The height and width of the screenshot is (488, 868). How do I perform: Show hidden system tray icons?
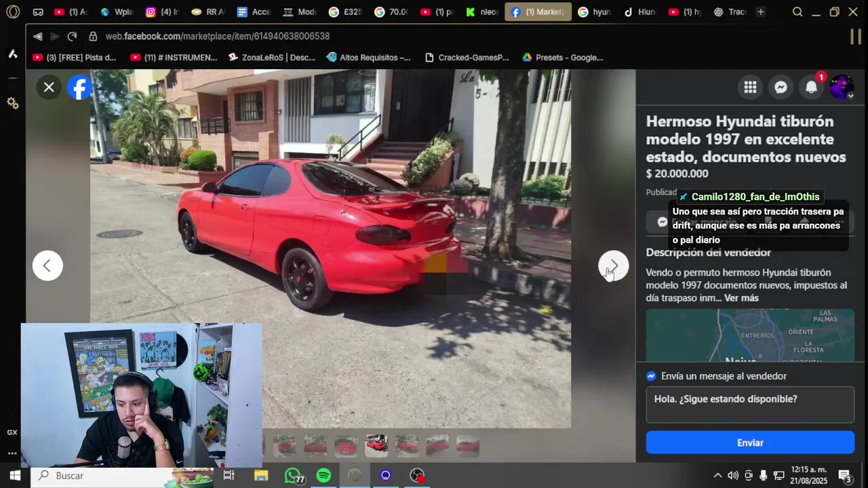pos(717,476)
